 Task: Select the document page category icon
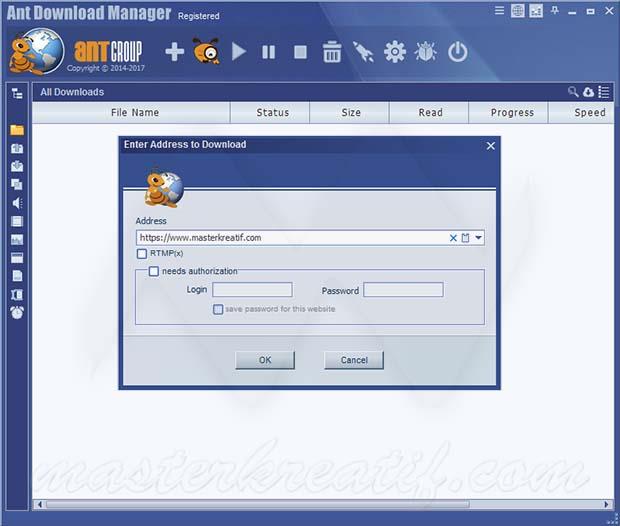click(17, 276)
